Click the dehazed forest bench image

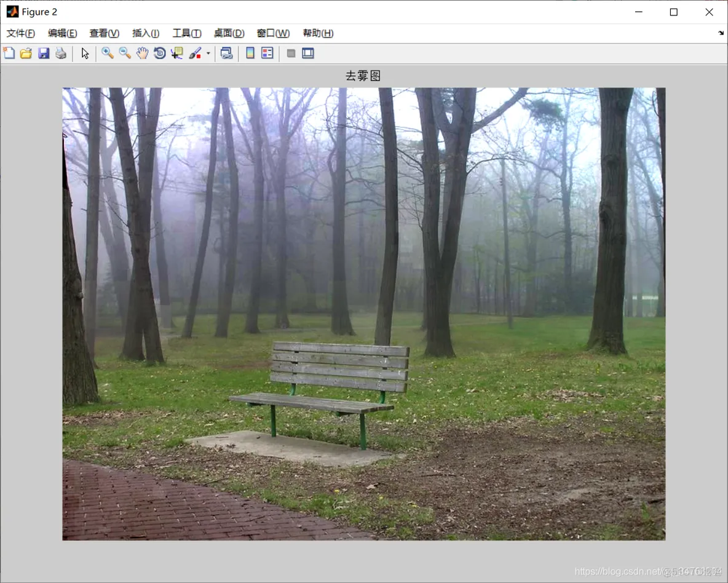364,314
